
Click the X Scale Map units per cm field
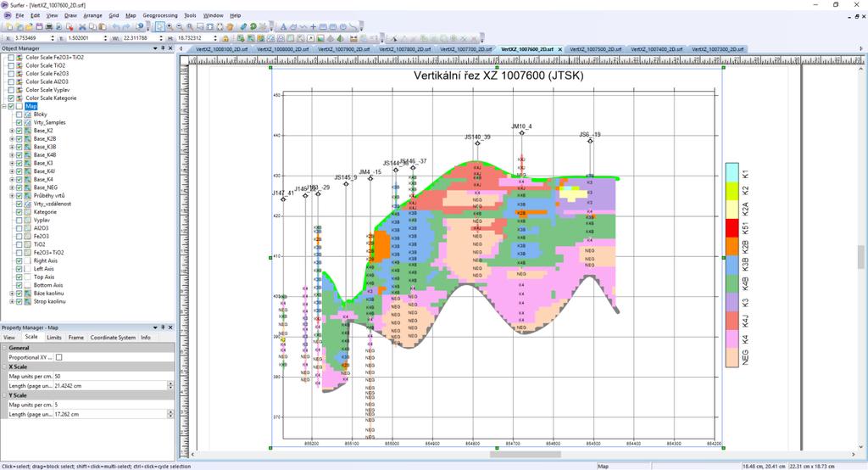point(114,377)
